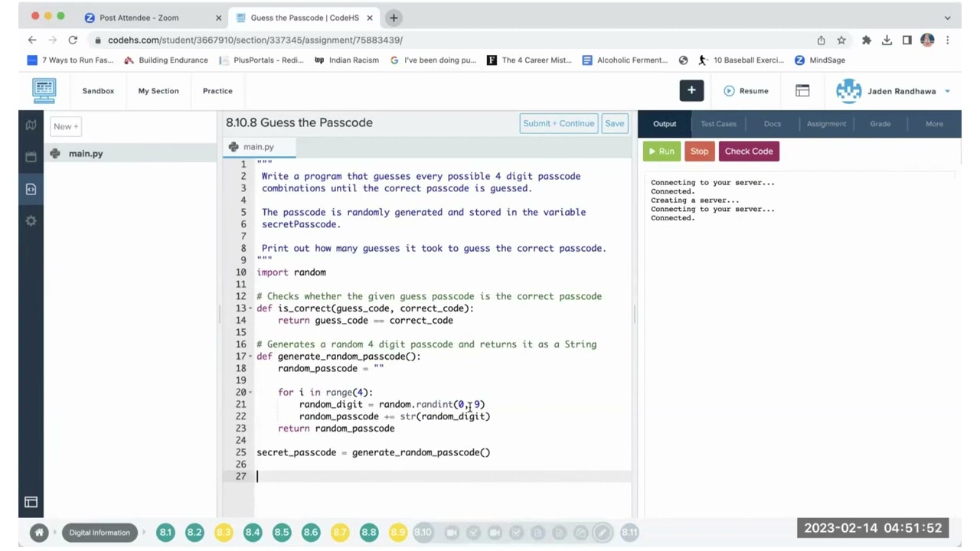Open a new Chrome tab
980x551 pixels.
pos(394,18)
